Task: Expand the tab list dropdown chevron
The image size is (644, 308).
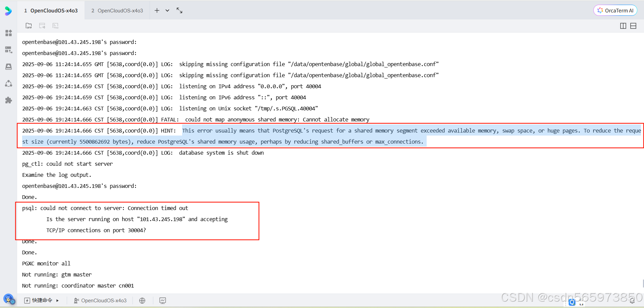Action: tap(167, 10)
